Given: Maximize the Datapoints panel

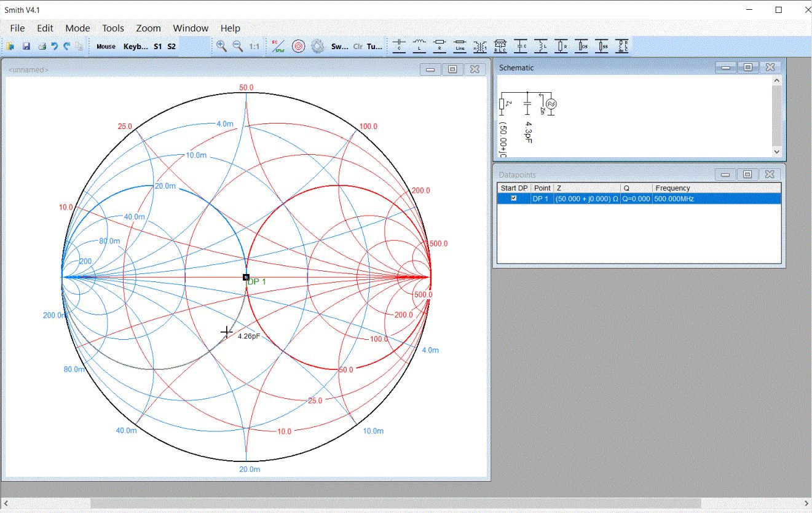Looking at the screenshot, I should (747, 174).
